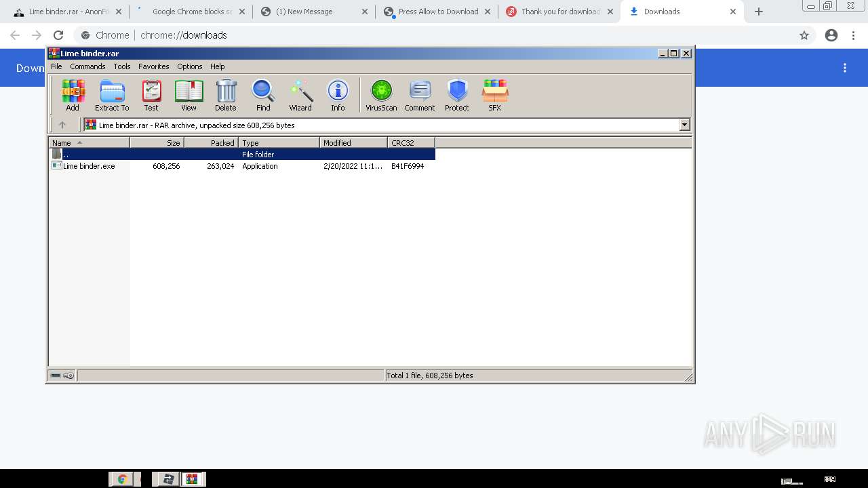Screen dimensions: 868x488
Task: Open the File menu
Action: (x=56, y=66)
